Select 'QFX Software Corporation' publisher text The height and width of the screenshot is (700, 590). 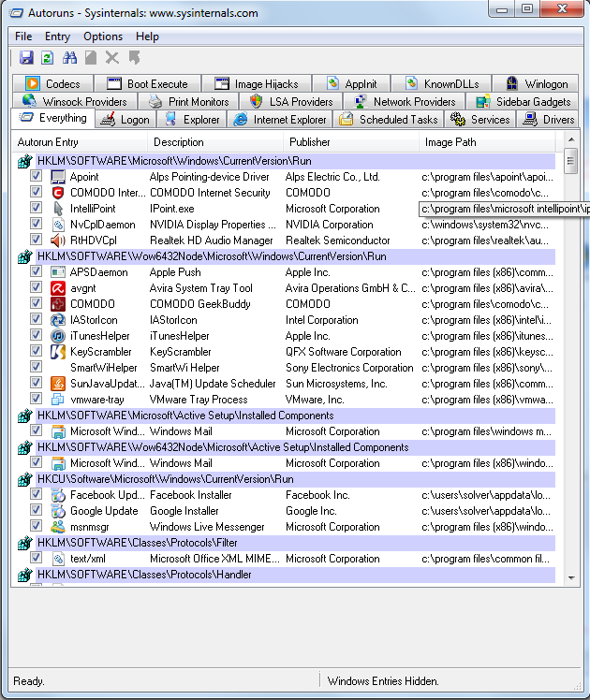click(344, 352)
